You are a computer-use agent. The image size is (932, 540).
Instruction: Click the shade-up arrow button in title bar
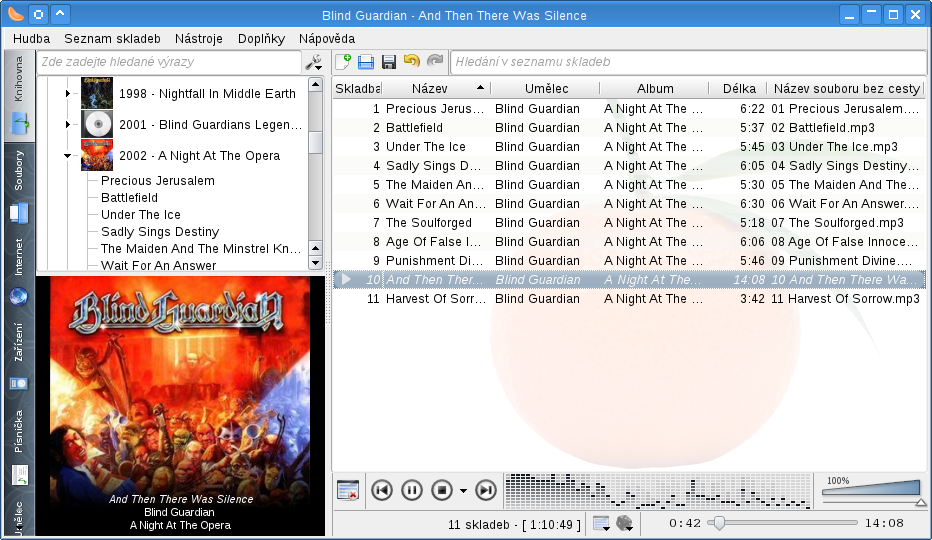[x=60, y=14]
